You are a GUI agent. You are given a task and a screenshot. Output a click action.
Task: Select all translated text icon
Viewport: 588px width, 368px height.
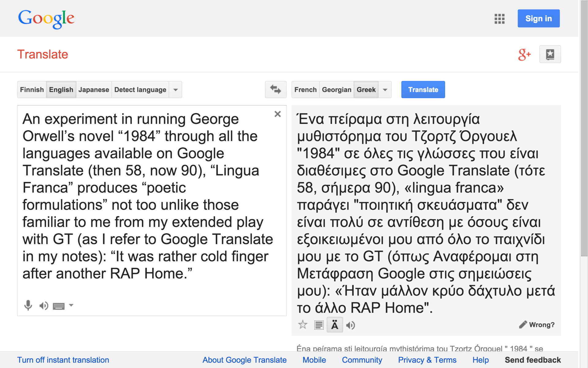318,325
